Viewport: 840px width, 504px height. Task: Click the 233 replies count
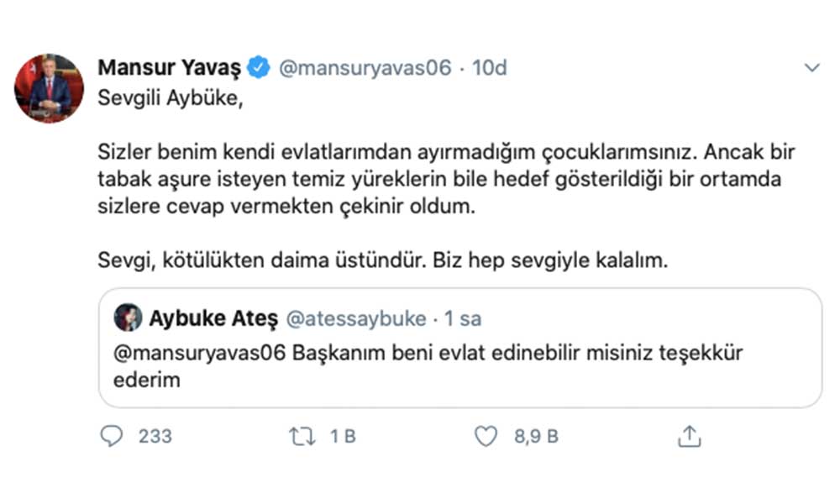[x=155, y=436]
